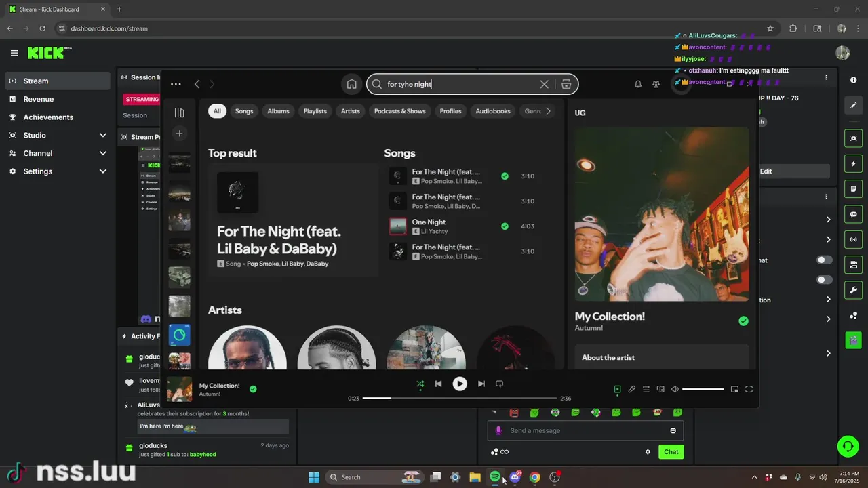Seek in the song progress bar

point(460,399)
